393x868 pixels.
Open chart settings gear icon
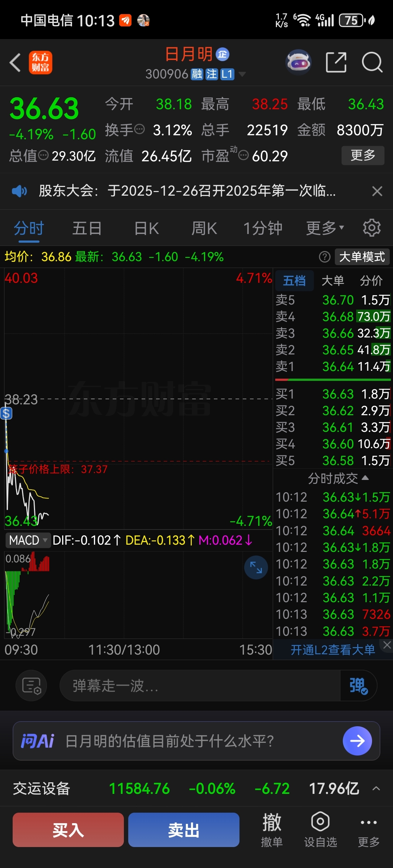pyautogui.click(x=372, y=228)
